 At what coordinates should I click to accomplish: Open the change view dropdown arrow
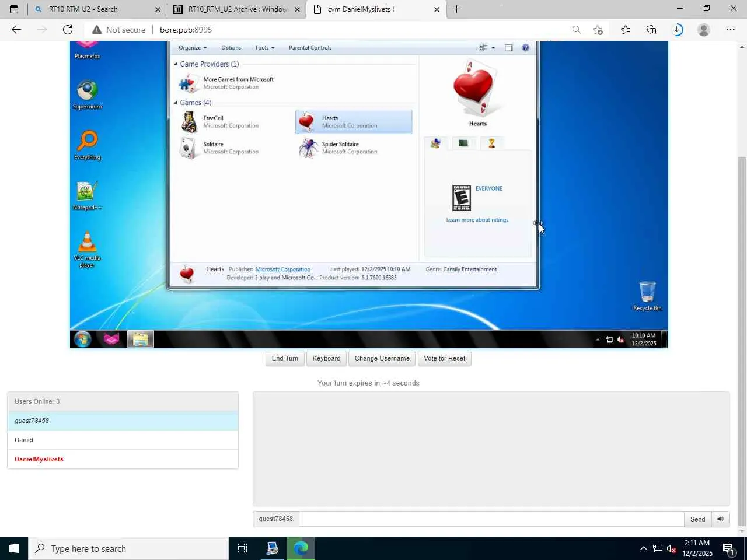tap(493, 48)
